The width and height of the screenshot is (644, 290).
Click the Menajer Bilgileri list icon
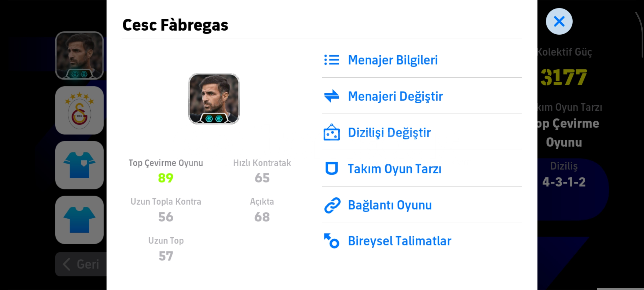[332, 60]
